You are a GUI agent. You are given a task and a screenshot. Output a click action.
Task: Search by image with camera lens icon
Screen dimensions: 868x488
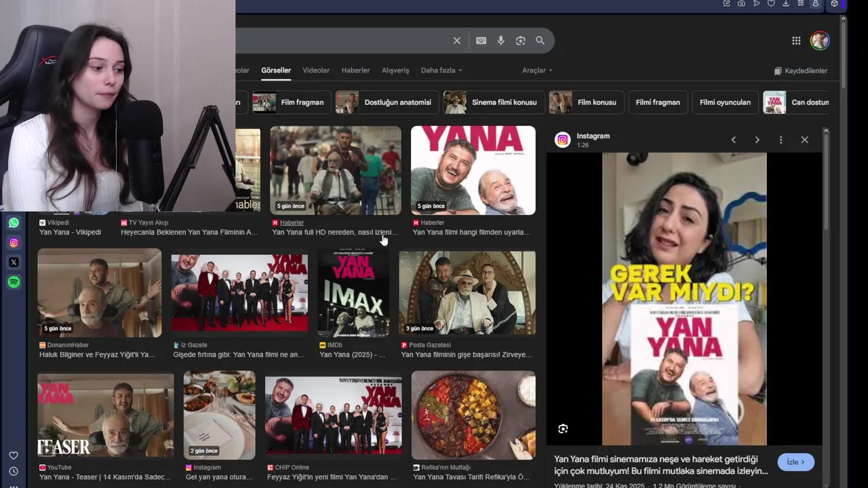520,41
